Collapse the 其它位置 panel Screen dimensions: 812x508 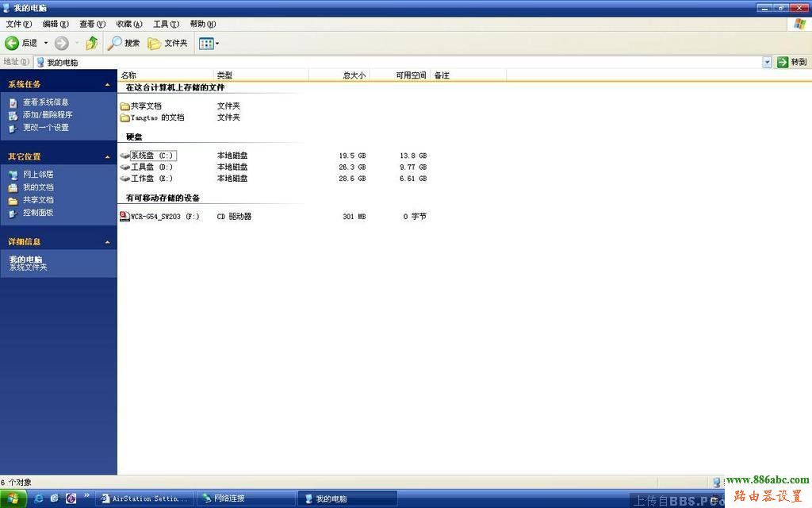coord(107,157)
